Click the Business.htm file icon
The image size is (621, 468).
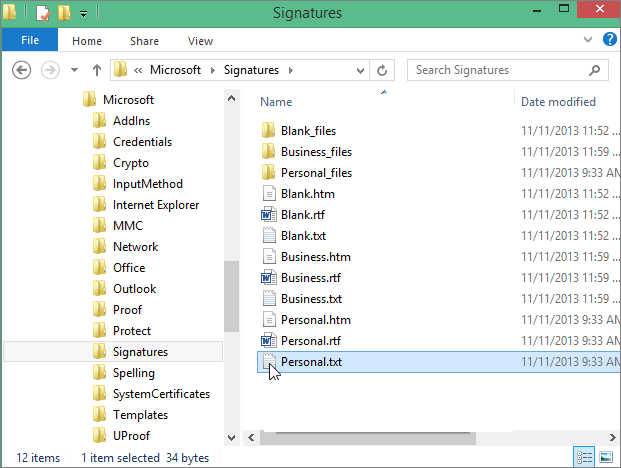pyautogui.click(x=269, y=256)
